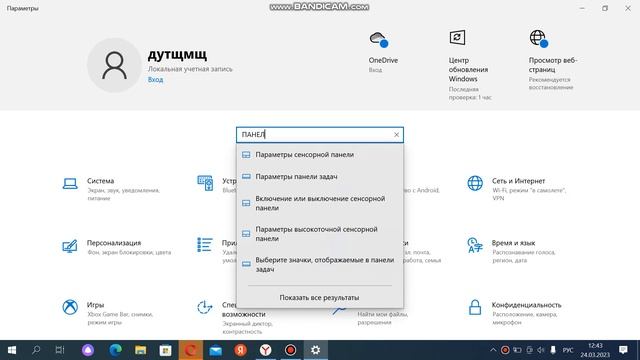Open the Система category label
640x360 pixels.
tap(100, 181)
